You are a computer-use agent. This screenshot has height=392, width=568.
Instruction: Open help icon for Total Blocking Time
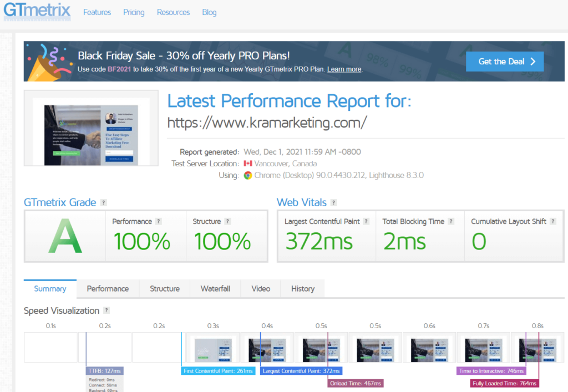451,221
